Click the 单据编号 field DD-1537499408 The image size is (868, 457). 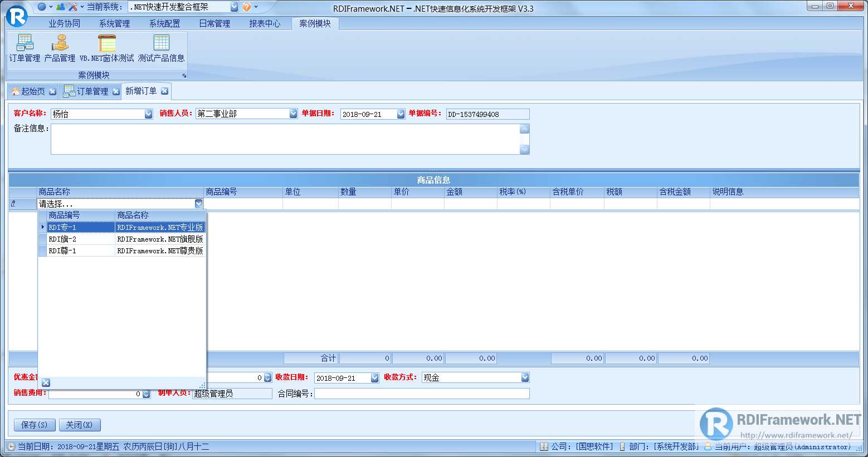[487, 114]
